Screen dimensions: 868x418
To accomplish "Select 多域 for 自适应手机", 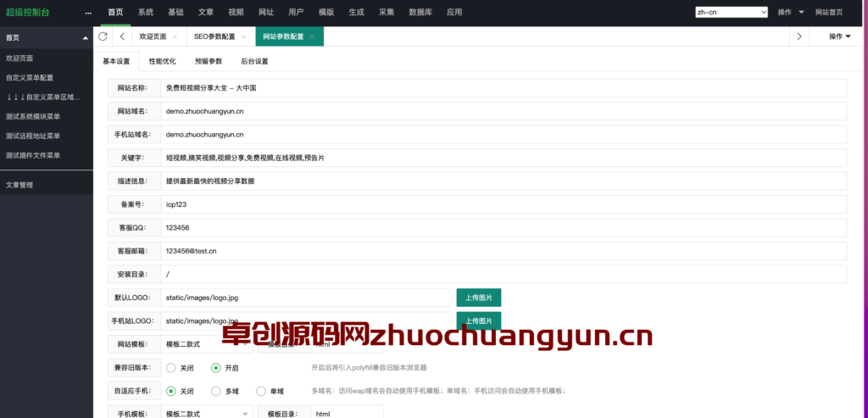I will click(x=225, y=391).
